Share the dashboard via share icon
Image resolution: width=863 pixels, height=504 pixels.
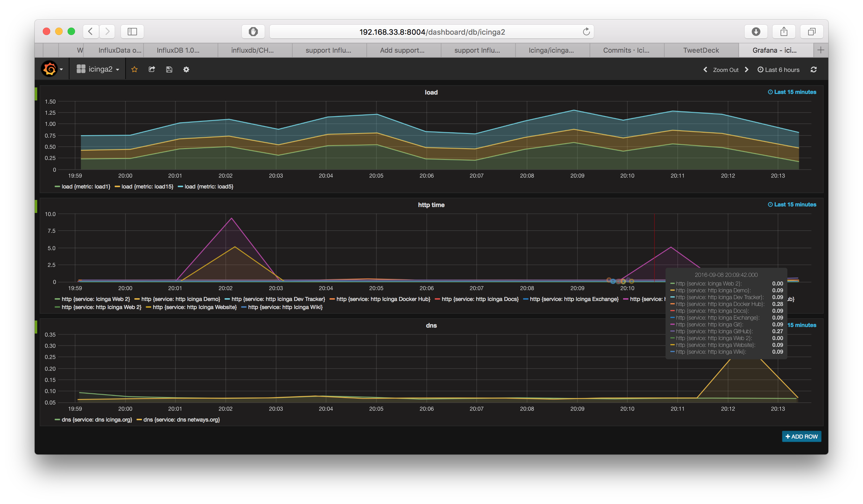point(152,69)
